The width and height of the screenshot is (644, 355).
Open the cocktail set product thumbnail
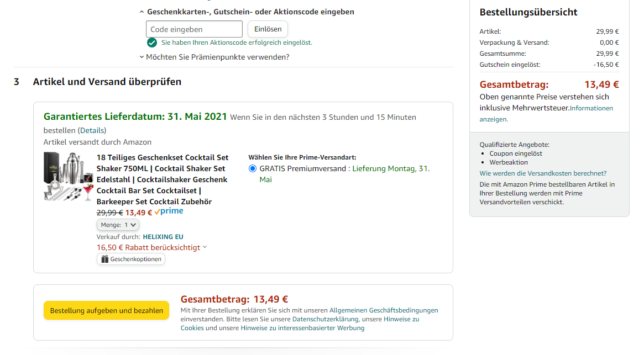coord(68,177)
